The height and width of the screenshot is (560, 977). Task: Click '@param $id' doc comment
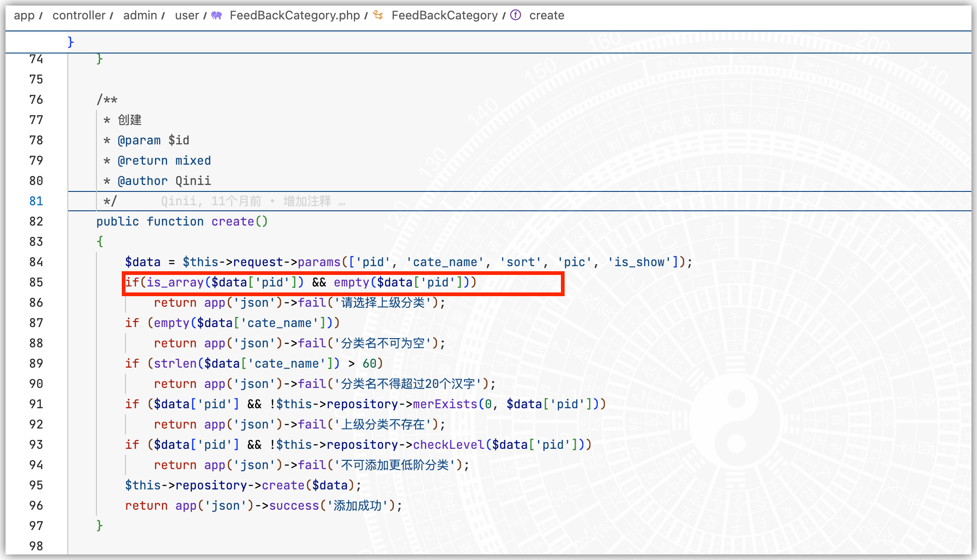click(154, 140)
